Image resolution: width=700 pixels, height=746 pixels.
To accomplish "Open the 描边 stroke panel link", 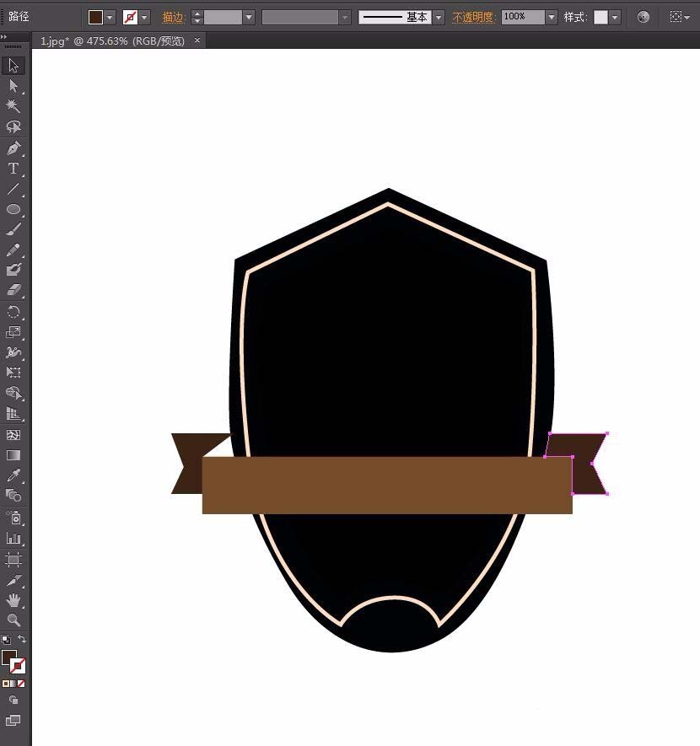I will click(x=173, y=17).
